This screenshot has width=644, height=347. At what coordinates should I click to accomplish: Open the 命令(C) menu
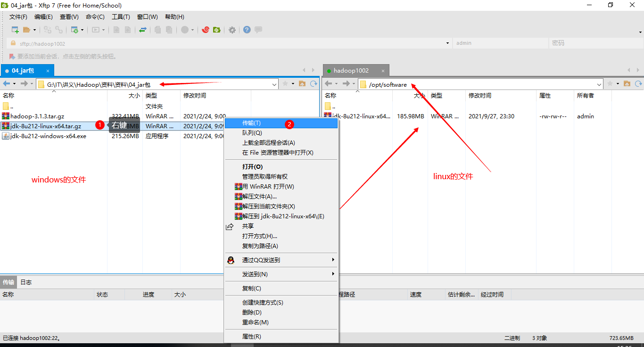click(x=95, y=17)
